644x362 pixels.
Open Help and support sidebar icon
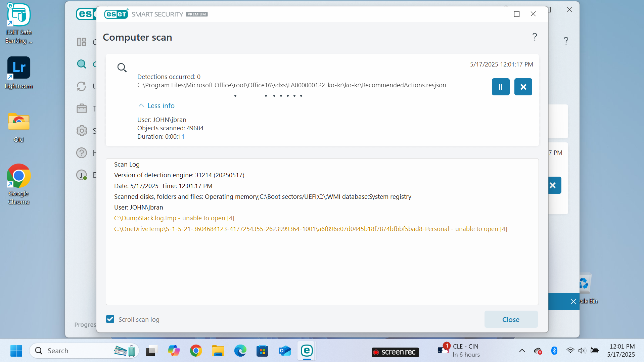click(82, 153)
